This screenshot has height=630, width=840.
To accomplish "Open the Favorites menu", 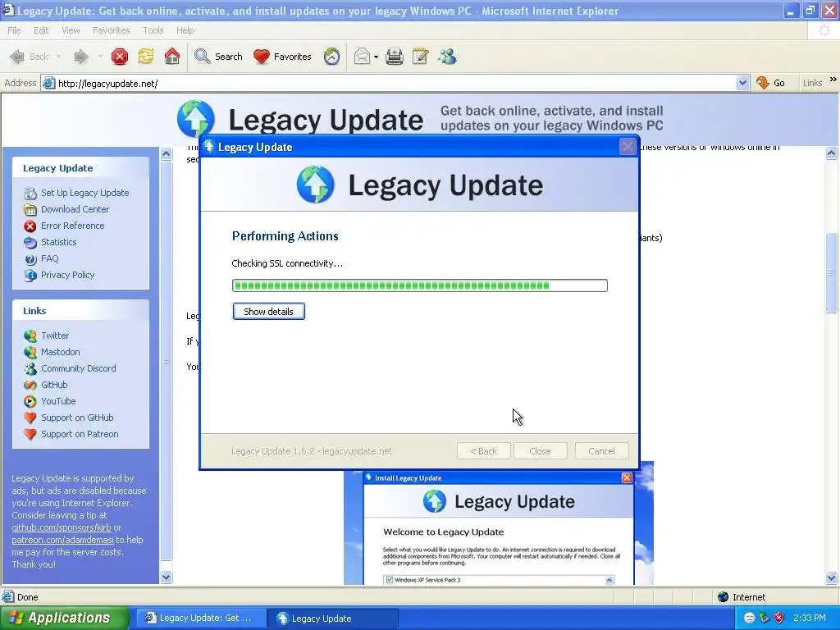I will (x=111, y=30).
